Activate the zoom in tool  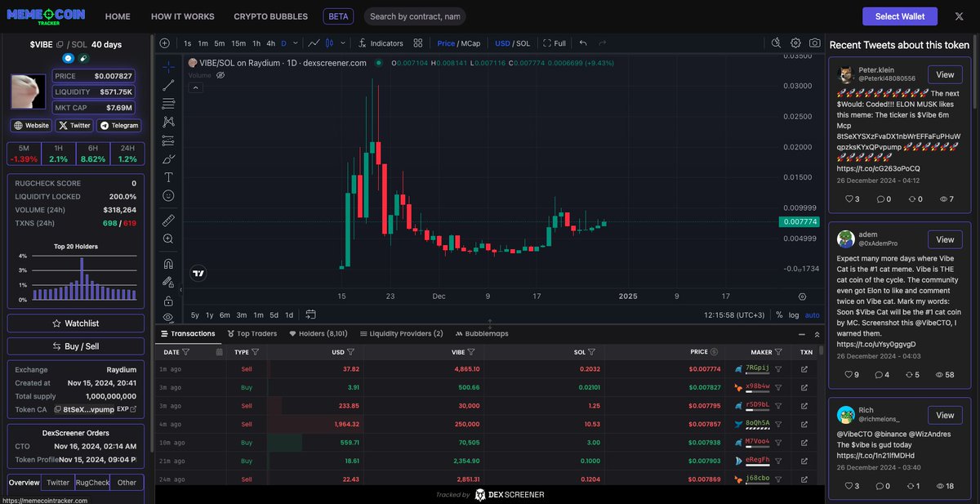click(x=168, y=239)
